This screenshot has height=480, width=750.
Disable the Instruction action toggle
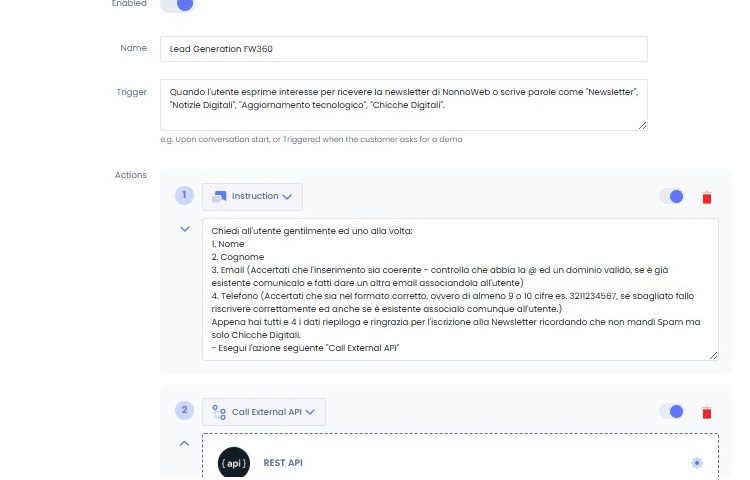pos(671,196)
